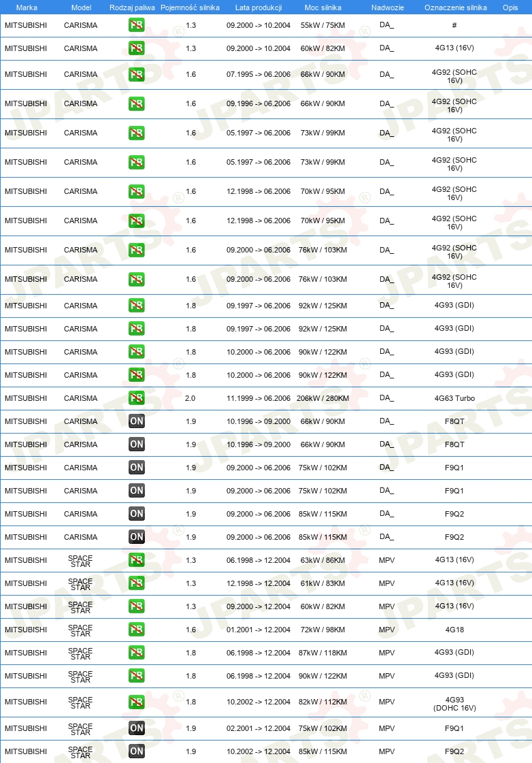532x763 pixels.
Task: Click the petrol icon in the Space Star 60kW / 82KM row
Action: [x=137, y=606]
